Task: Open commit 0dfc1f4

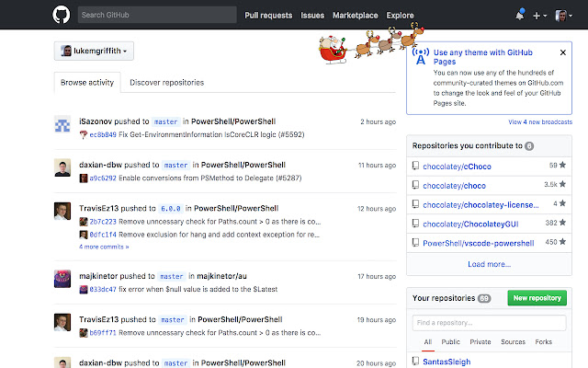Action: point(103,235)
